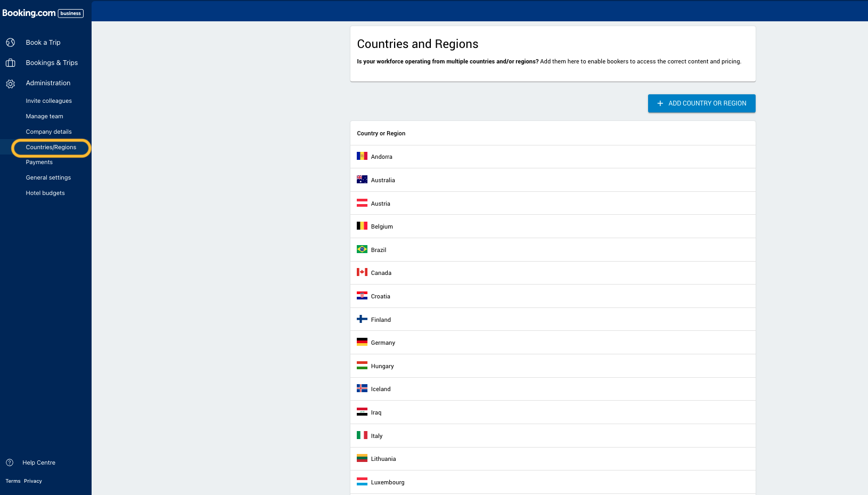868x495 pixels.
Task: Click the Canada flag icon
Action: pyautogui.click(x=362, y=272)
